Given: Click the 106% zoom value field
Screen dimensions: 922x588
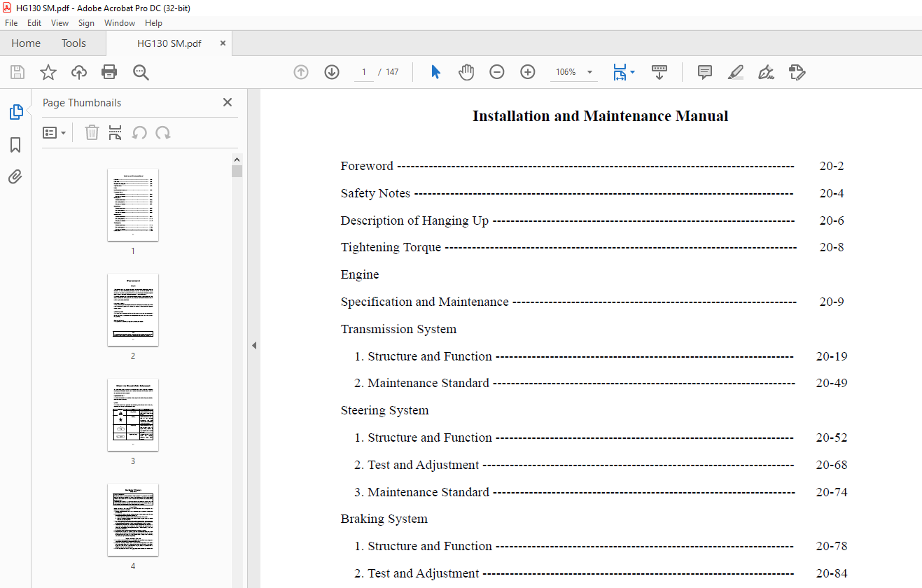Looking at the screenshot, I should point(566,72).
